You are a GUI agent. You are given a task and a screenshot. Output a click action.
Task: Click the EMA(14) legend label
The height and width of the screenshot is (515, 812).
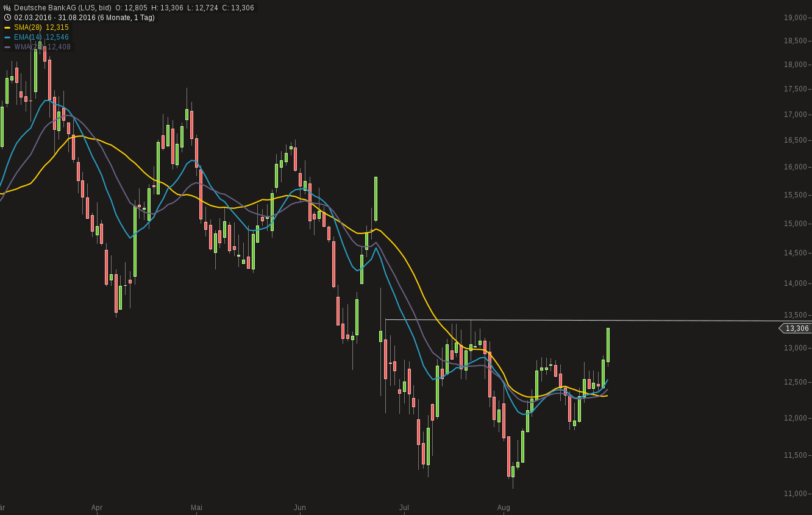tap(28, 37)
